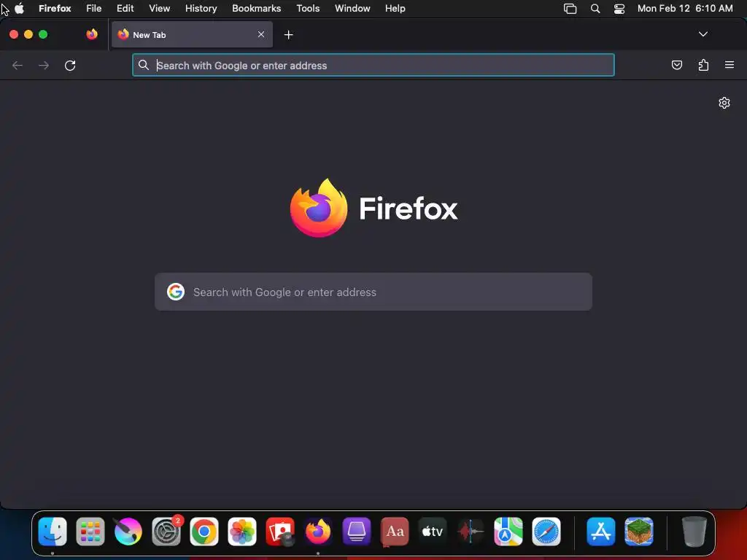
Task: Personalize new tab via gear icon
Action: pyautogui.click(x=724, y=103)
